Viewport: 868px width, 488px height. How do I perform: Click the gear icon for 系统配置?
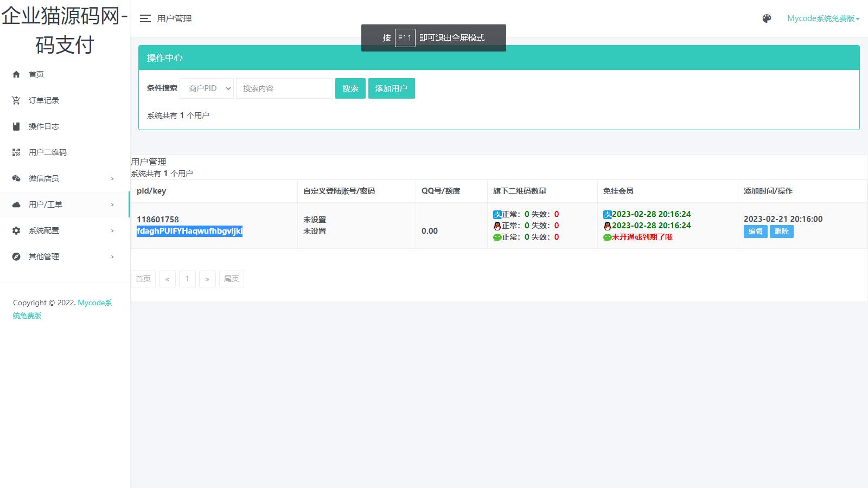click(x=16, y=230)
